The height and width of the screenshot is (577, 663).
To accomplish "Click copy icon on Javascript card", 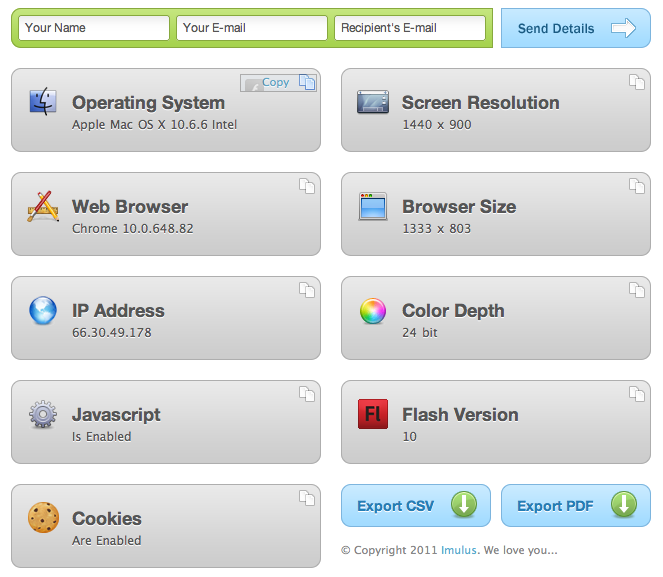I will (307, 394).
